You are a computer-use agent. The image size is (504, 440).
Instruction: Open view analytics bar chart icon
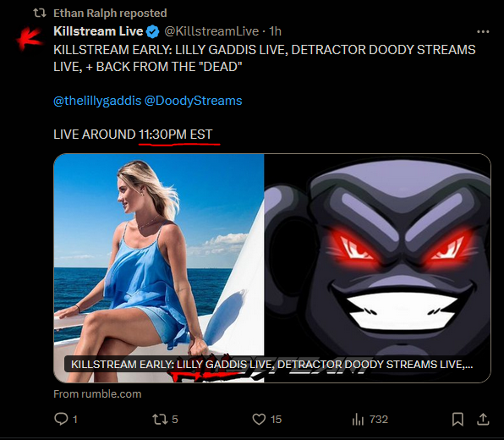(358, 419)
